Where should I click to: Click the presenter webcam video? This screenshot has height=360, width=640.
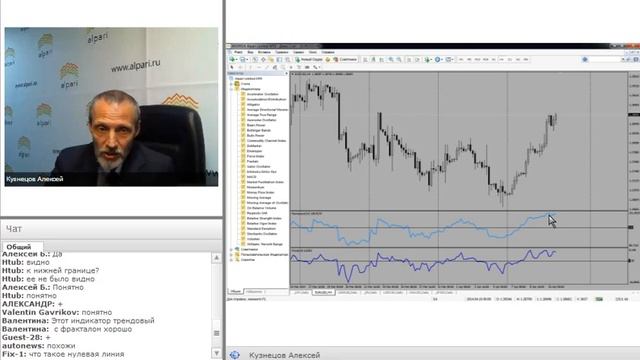pos(111,107)
